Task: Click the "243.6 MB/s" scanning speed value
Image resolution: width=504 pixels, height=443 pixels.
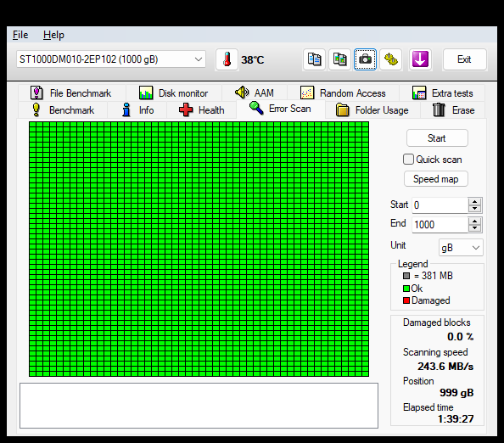Action: click(445, 366)
